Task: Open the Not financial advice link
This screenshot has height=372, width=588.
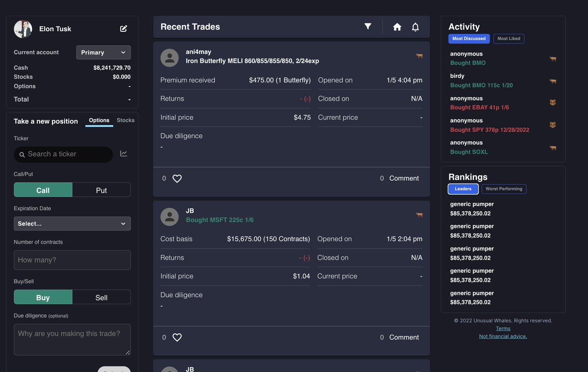Action: pyautogui.click(x=503, y=336)
